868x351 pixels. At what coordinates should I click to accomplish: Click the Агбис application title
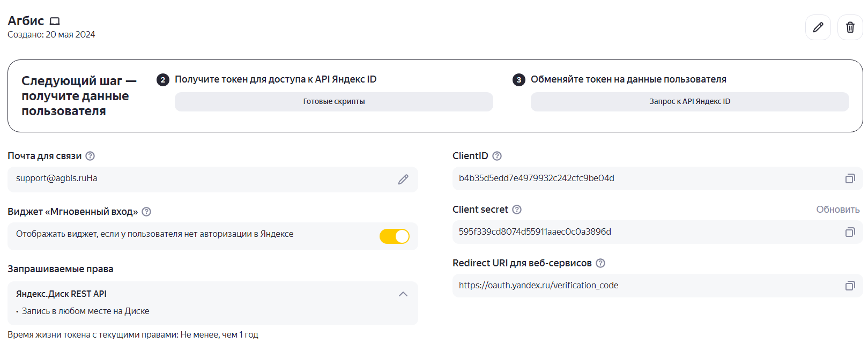26,21
